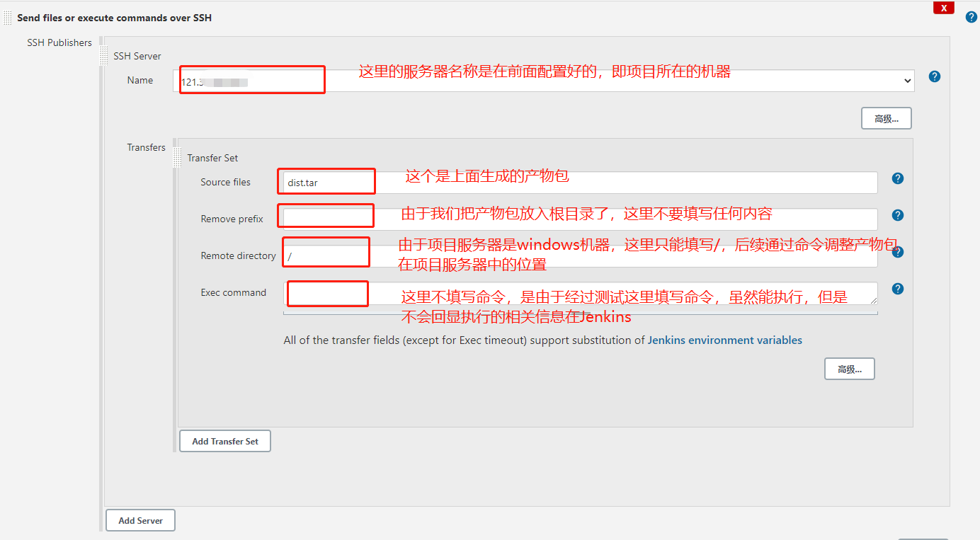Click the Remote directory label
The image size is (980, 540).
coord(239,255)
